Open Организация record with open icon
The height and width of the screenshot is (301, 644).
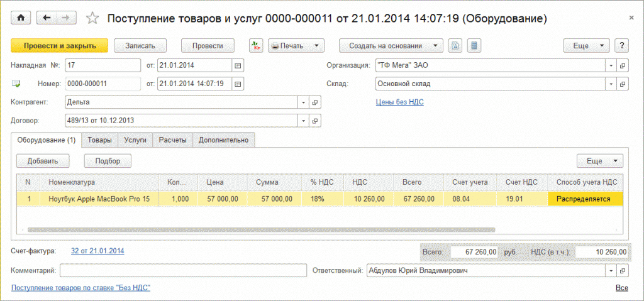(x=622, y=65)
